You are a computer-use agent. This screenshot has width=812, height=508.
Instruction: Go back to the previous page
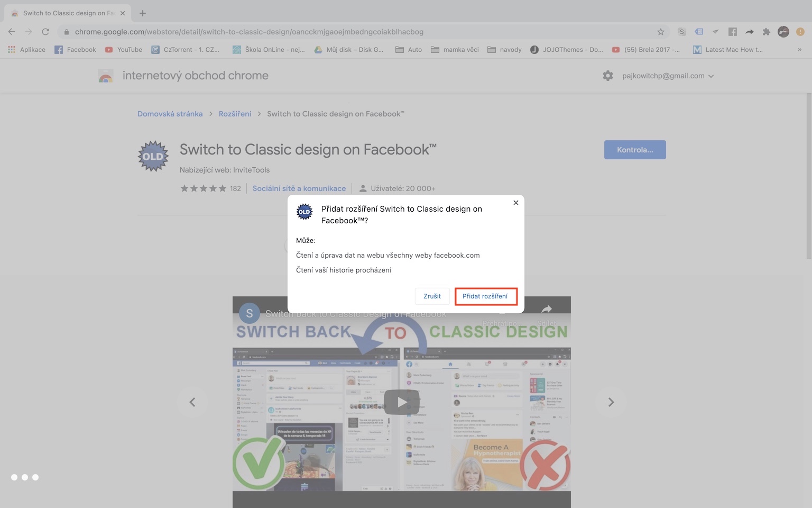pyautogui.click(x=12, y=32)
